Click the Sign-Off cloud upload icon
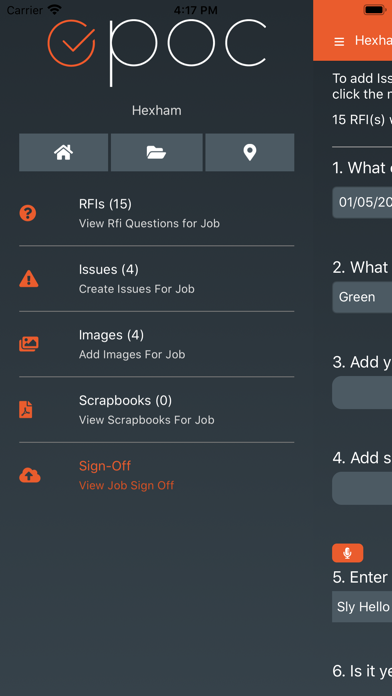The image size is (392, 696). 30,475
